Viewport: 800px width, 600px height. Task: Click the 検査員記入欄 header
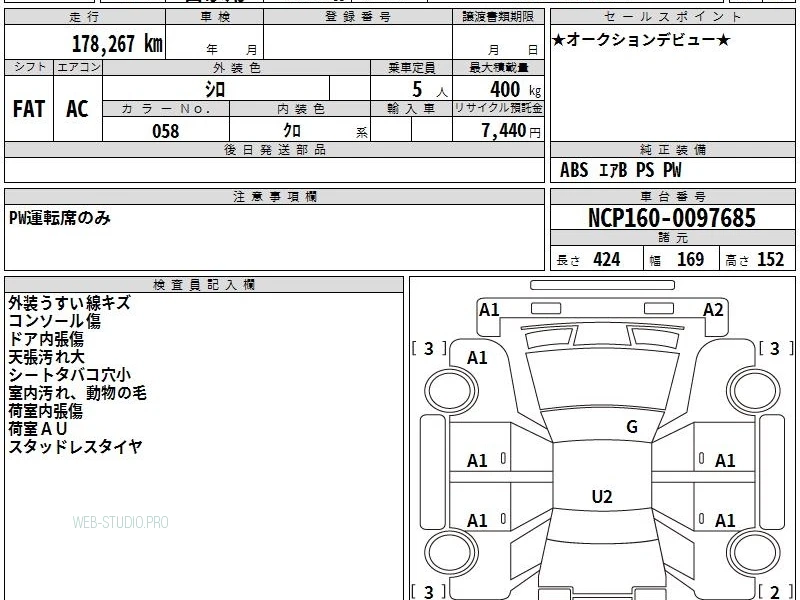[204, 285]
